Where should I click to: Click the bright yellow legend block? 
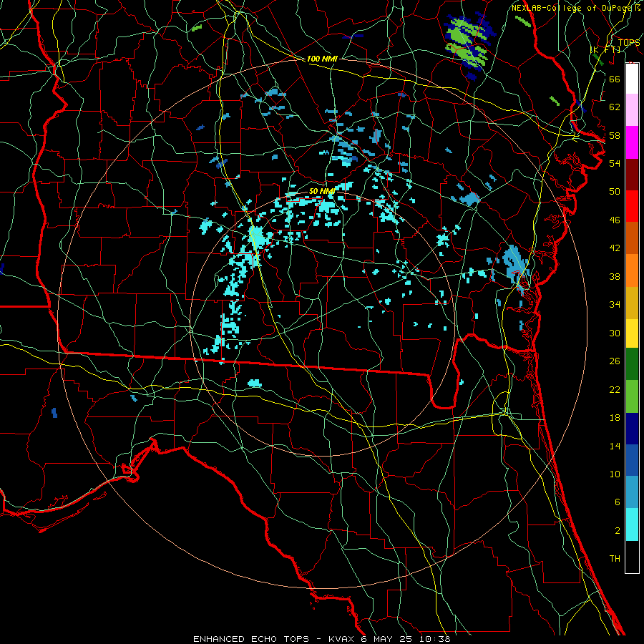[x=632, y=333]
